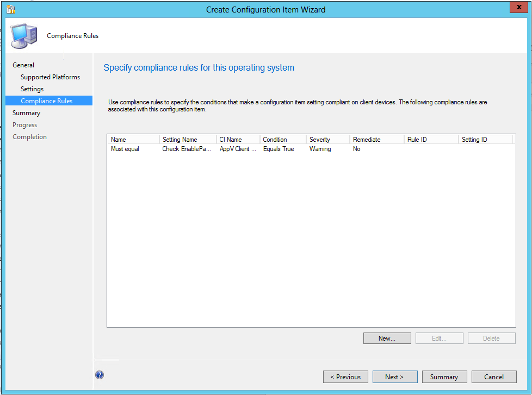Cancel the Create Configuration Item Wizard
This screenshot has width=532, height=395.
(x=493, y=377)
